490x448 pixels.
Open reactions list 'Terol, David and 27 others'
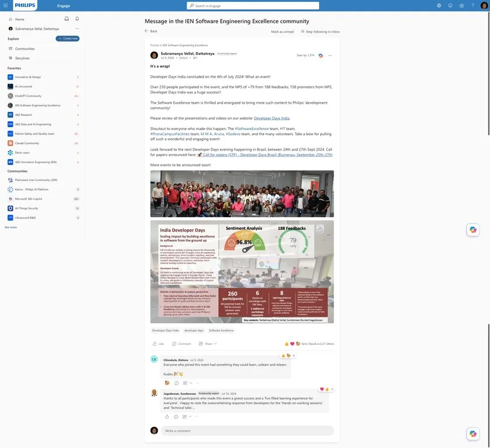[317, 344]
